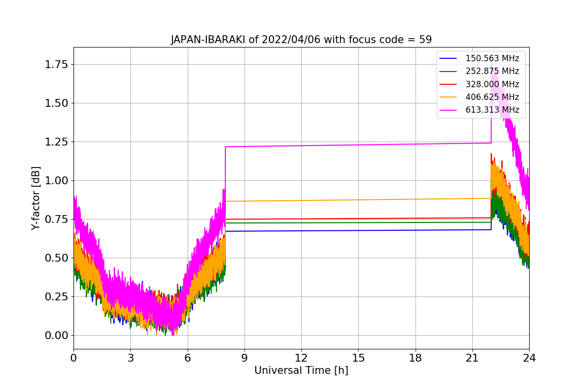The image size is (588, 392).
Task: Click the flat green 252.875 MHz line segment
Action: coord(358,222)
